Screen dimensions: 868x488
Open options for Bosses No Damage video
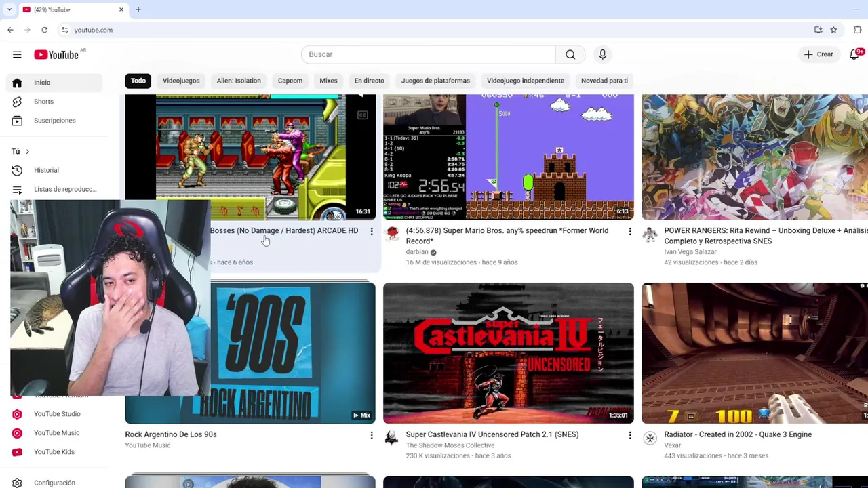pos(372,232)
